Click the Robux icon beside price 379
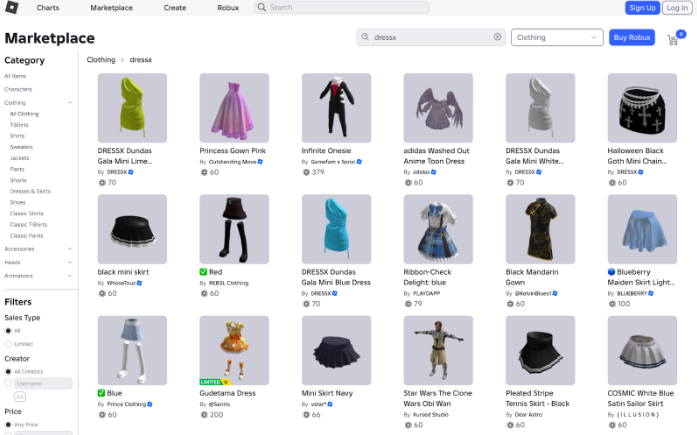 click(306, 172)
